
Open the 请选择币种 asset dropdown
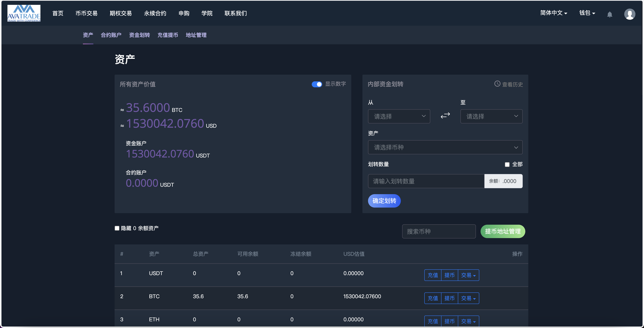(x=445, y=147)
